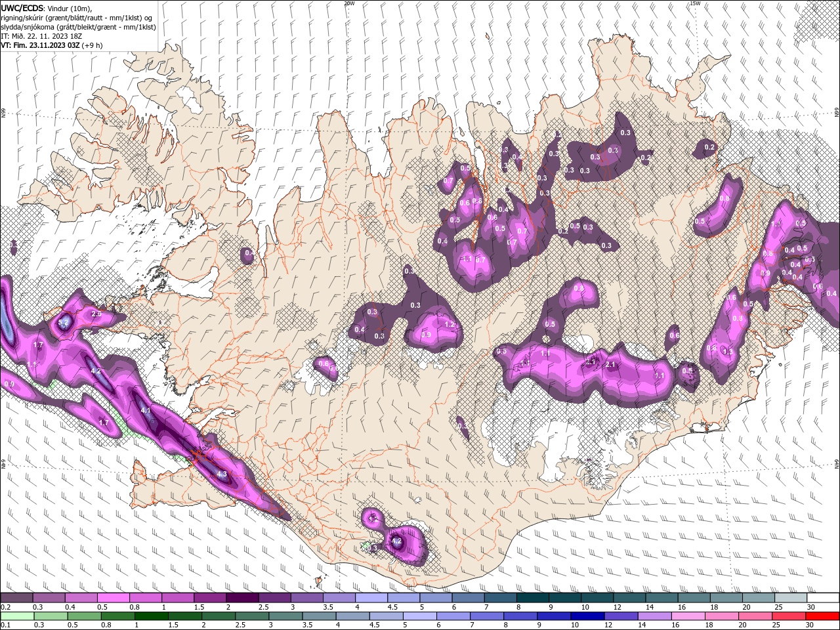
Task: Select the lower legend swatch starting at 25
Action: pyautogui.click(x=789, y=616)
